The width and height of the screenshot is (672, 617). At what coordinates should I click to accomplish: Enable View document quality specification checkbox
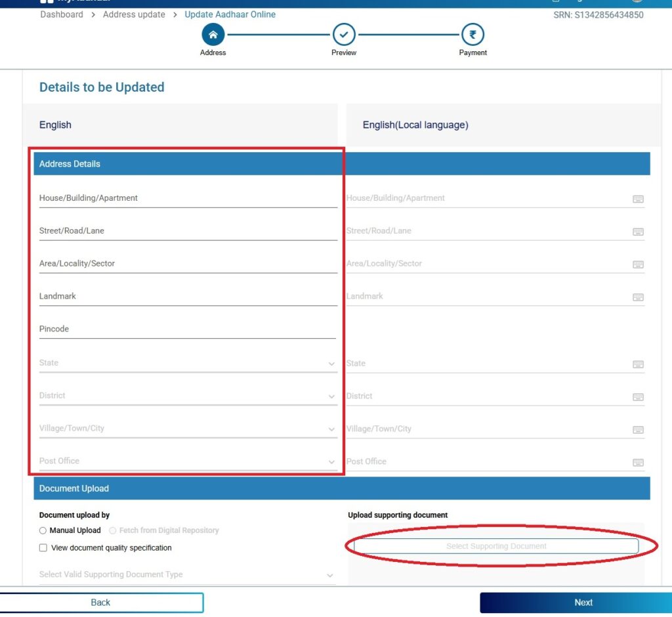43,547
